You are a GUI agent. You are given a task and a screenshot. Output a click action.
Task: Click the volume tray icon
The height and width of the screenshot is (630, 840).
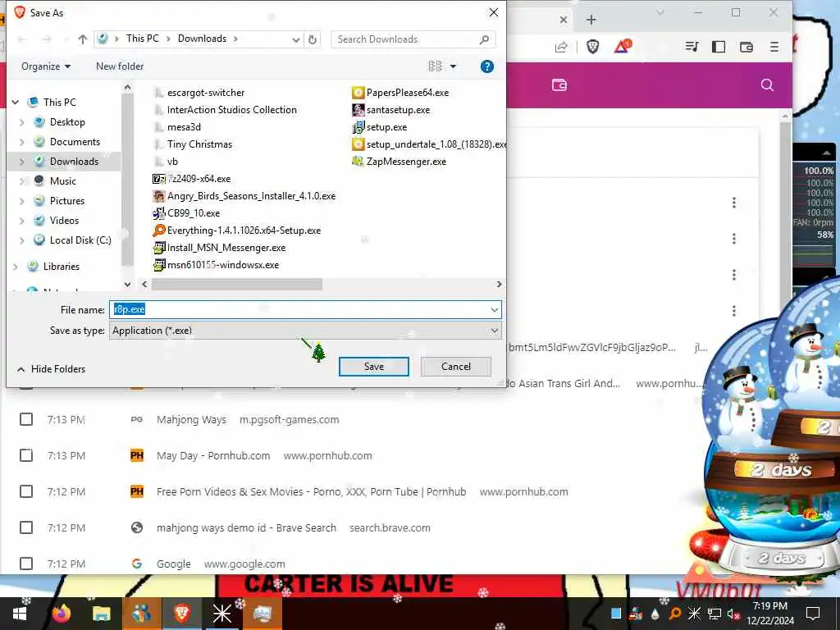point(733,614)
